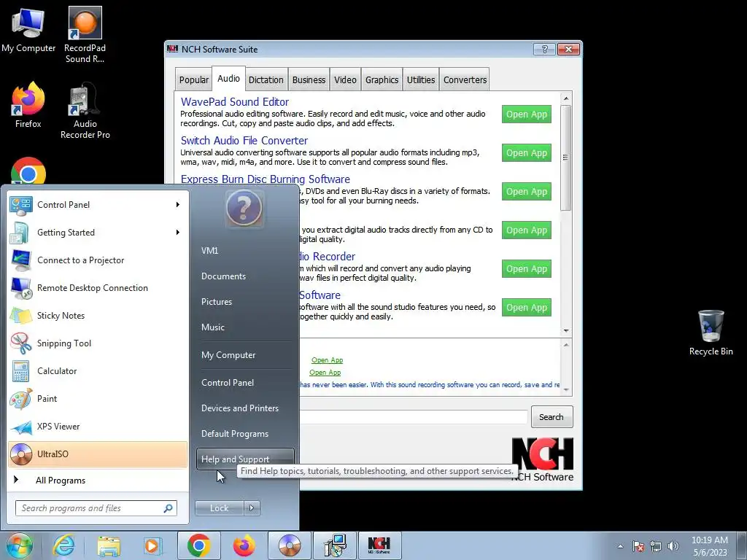The width and height of the screenshot is (747, 560).
Task: Click the Getting Started icon in Start menu
Action: tap(21, 233)
